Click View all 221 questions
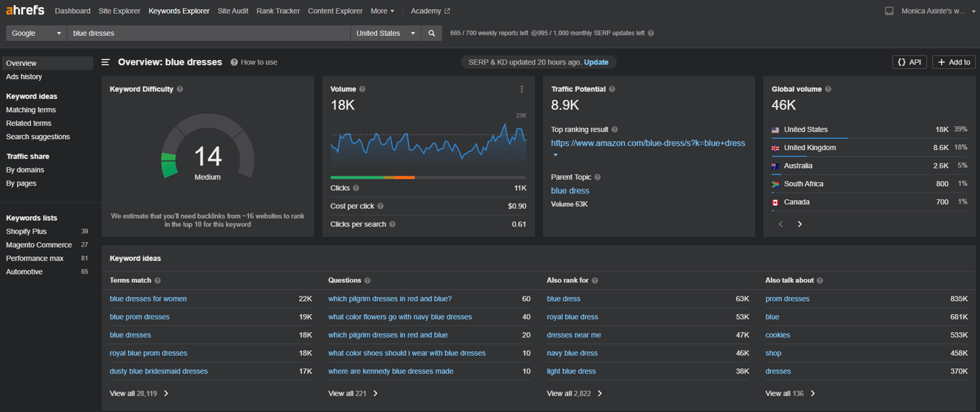 [x=353, y=394]
